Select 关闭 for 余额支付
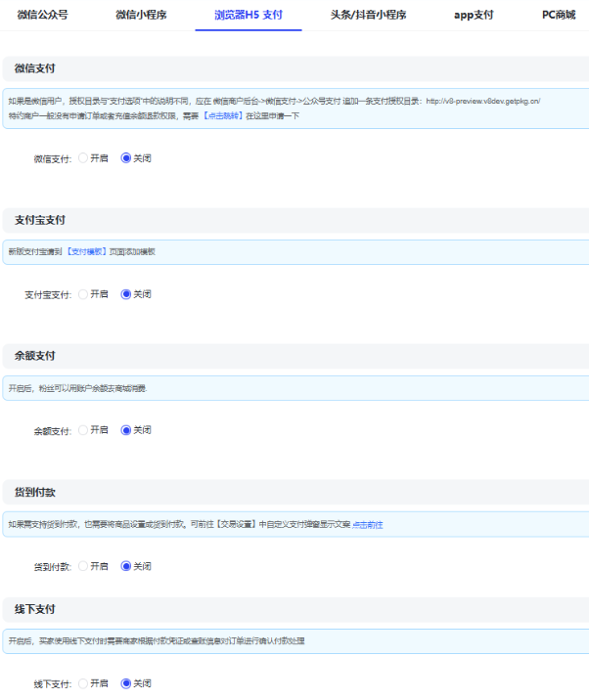 [126, 430]
